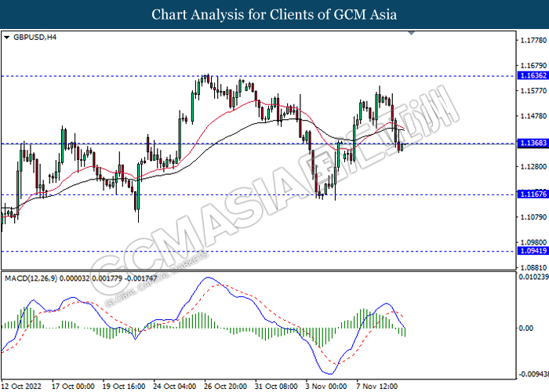Click the MACD 0.00 axis value
Image resolution: width=549 pixels, height=392 pixels.
point(526,328)
